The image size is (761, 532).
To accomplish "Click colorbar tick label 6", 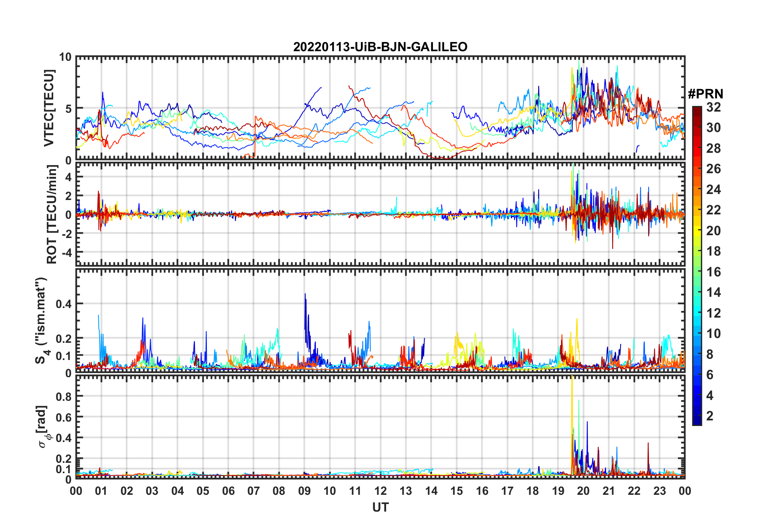I will click(710, 375).
